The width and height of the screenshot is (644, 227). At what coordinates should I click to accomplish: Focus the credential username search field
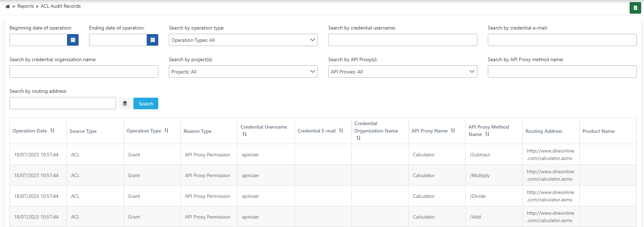click(402, 40)
